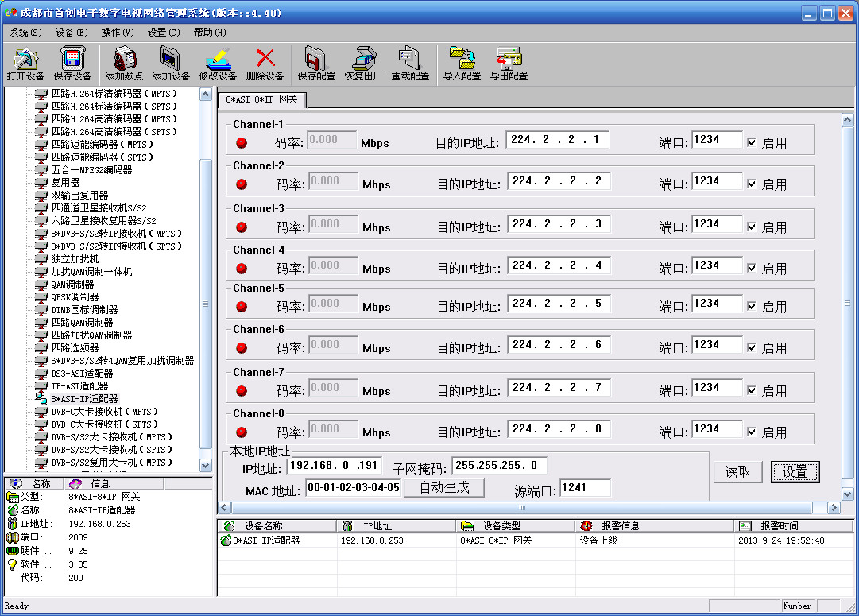Toggle the 启用 checkbox for Channel-4
The image size is (859, 616).
(752, 268)
